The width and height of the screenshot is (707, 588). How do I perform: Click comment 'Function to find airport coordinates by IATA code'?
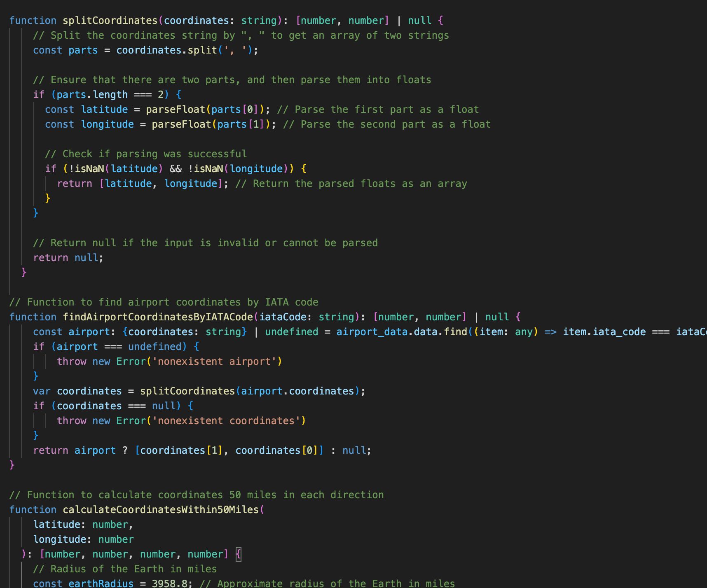tap(164, 302)
